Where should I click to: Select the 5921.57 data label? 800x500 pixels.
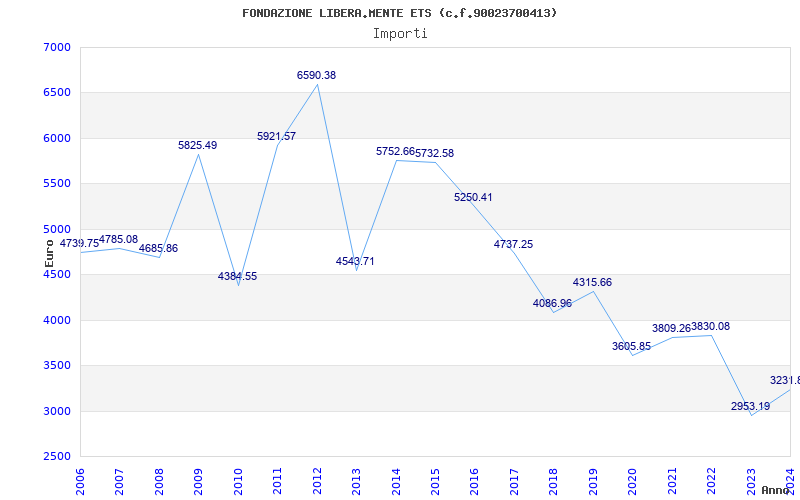coord(277,137)
